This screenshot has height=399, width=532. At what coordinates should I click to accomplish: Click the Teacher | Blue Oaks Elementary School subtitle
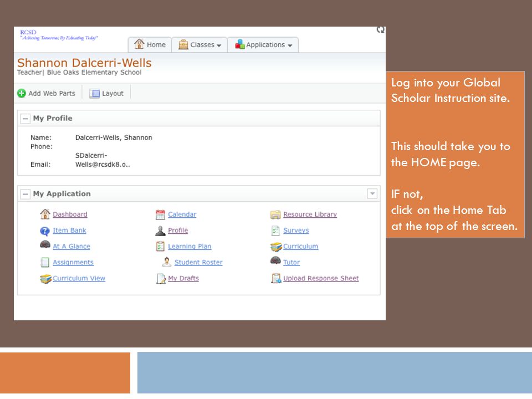pos(79,72)
